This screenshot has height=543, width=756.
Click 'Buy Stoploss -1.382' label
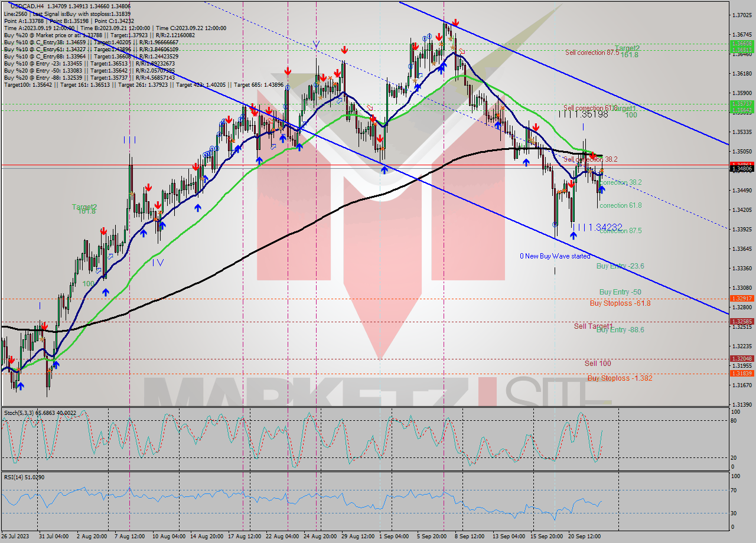[620, 378]
